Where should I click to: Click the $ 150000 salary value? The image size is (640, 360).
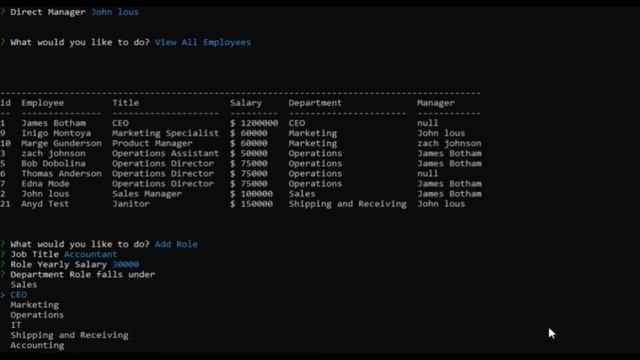(251, 204)
